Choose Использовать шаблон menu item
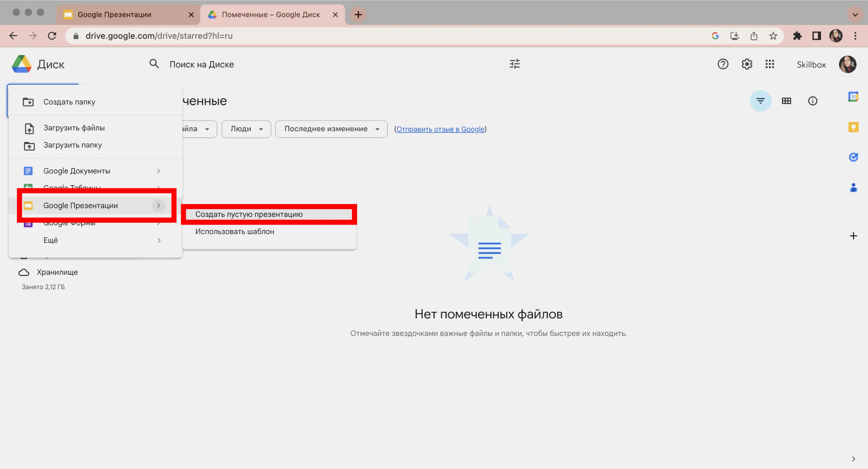Viewport: 868px width, 469px height. [234, 232]
